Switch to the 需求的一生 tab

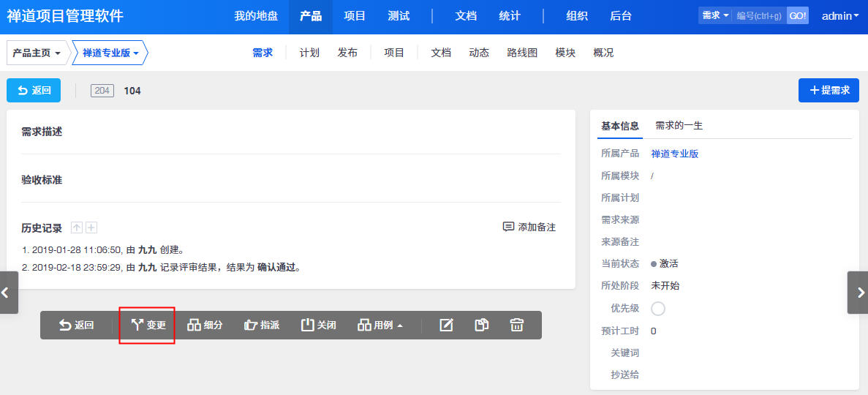click(x=679, y=126)
